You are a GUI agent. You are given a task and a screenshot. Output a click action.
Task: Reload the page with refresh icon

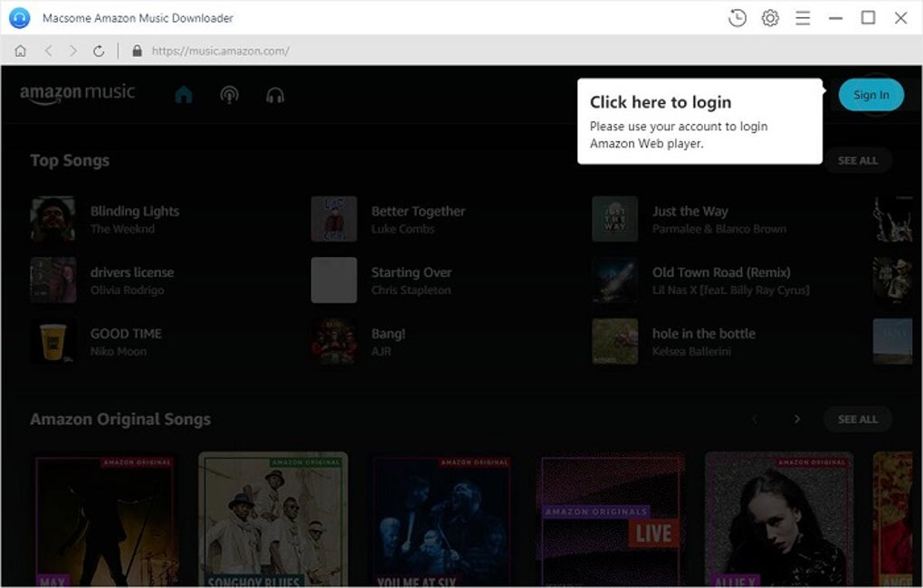click(99, 51)
